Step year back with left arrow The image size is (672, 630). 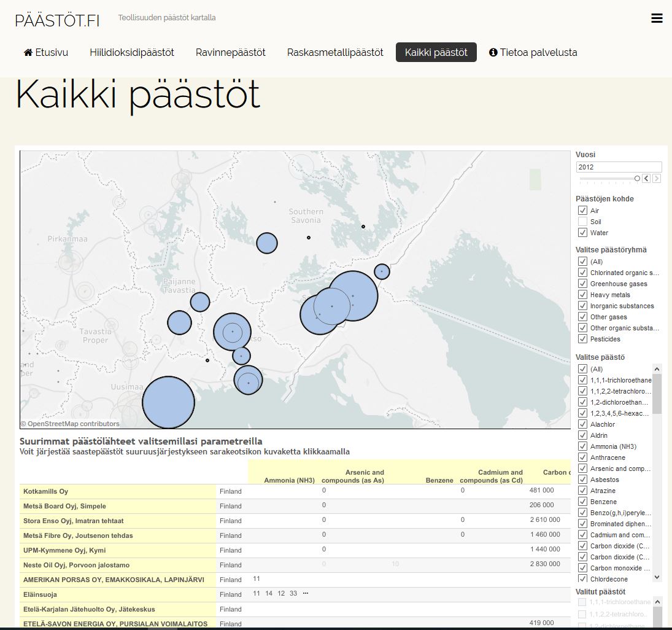tap(646, 179)
